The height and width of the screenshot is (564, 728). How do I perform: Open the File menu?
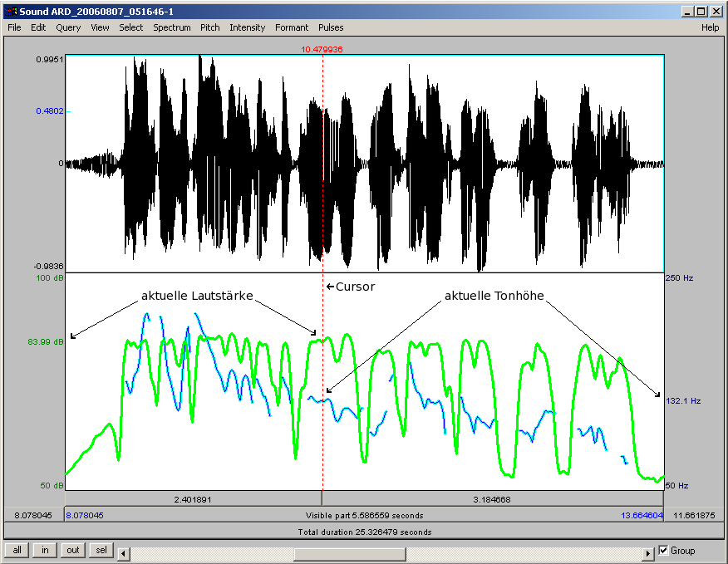[14, 27]
